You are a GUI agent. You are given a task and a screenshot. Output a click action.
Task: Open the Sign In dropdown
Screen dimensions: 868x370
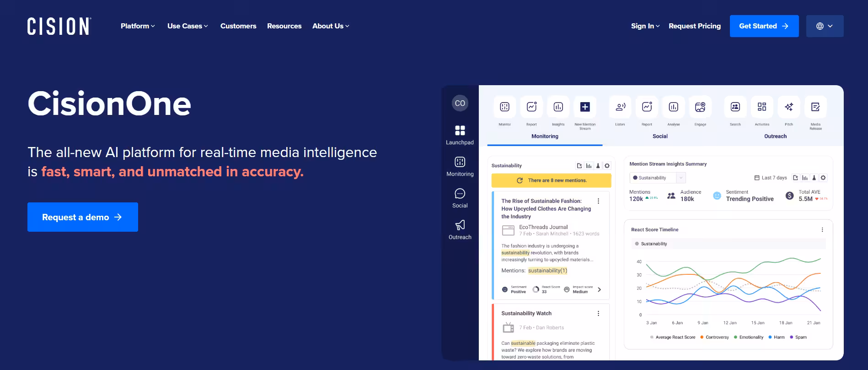[x=645, y=26]
